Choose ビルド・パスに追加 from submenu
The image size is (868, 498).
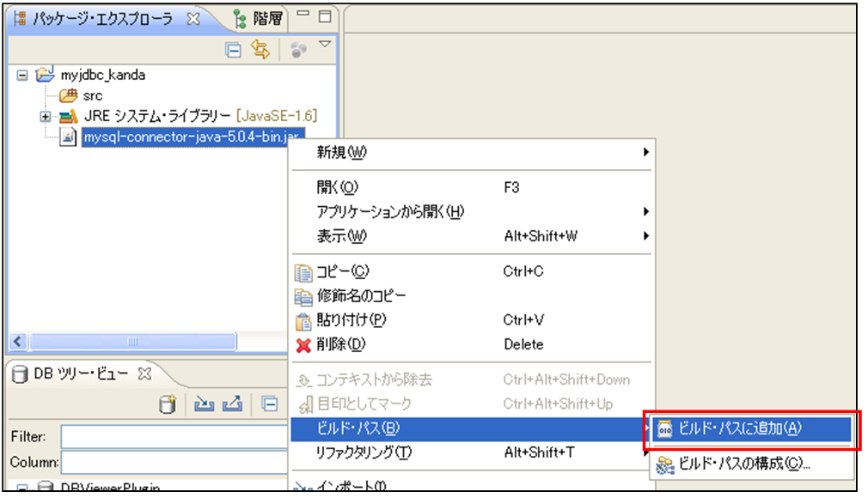click(740, 428)
